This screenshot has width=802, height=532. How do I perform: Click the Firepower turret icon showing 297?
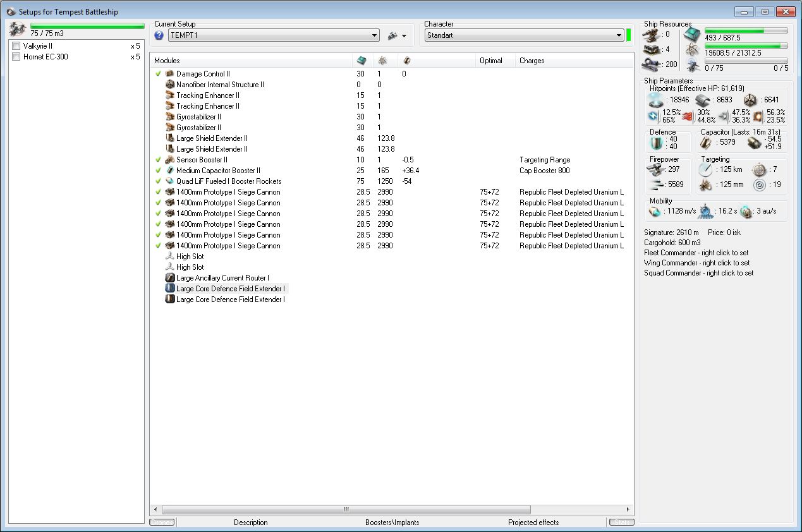point(657,169)
